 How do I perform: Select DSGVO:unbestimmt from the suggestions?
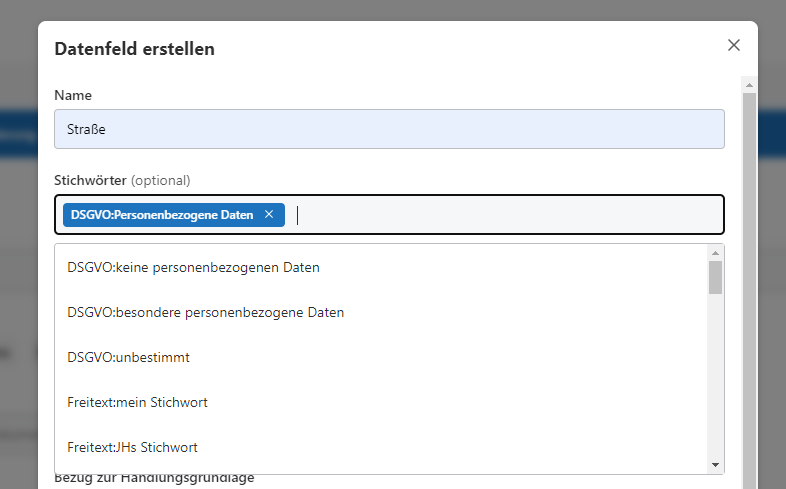[x=128, y=357]
